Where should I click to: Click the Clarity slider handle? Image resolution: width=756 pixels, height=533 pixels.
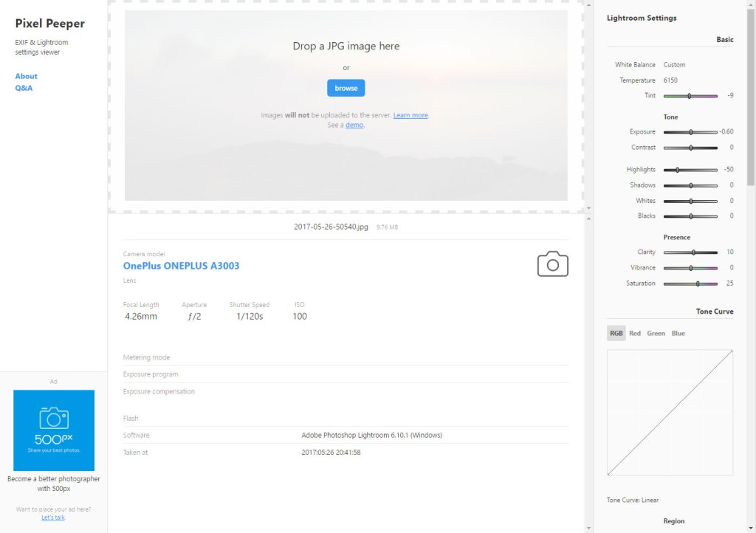[693, 252]
